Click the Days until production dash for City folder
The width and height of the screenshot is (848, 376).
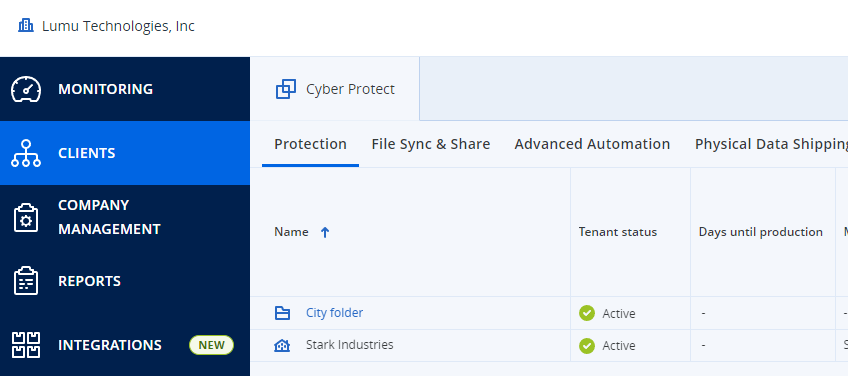(x=703, y=313)
